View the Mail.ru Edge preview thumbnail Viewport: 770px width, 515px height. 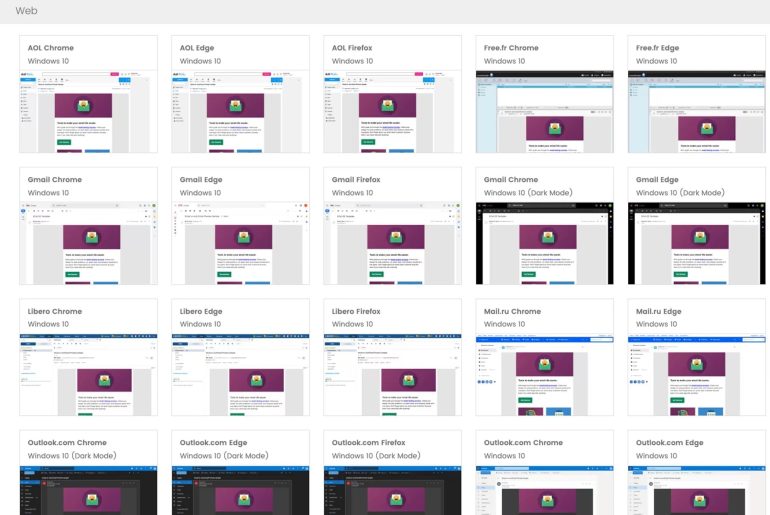tap(696, 374)
